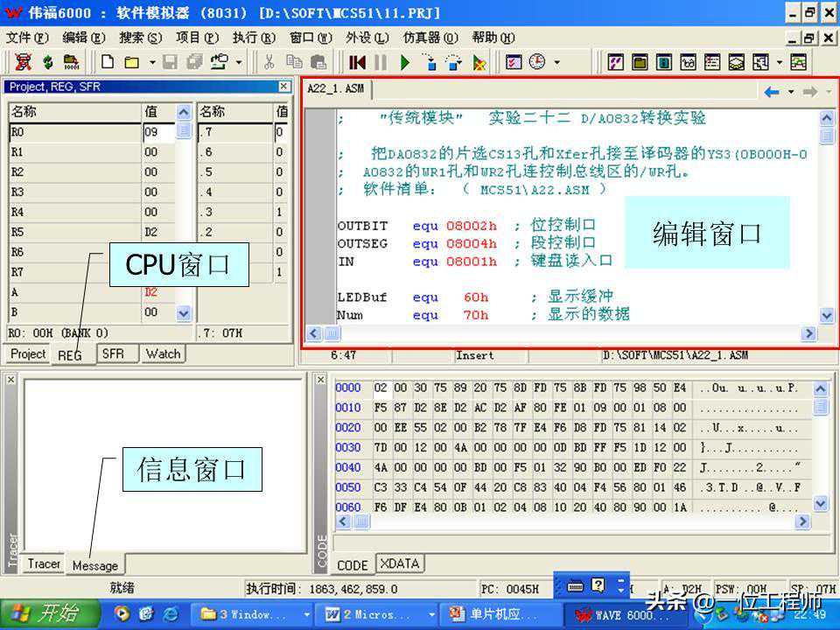Image resolution: width=840 pixels, height=630 pixels.
Task: Click the green Run program arrow
Action: 404,62
